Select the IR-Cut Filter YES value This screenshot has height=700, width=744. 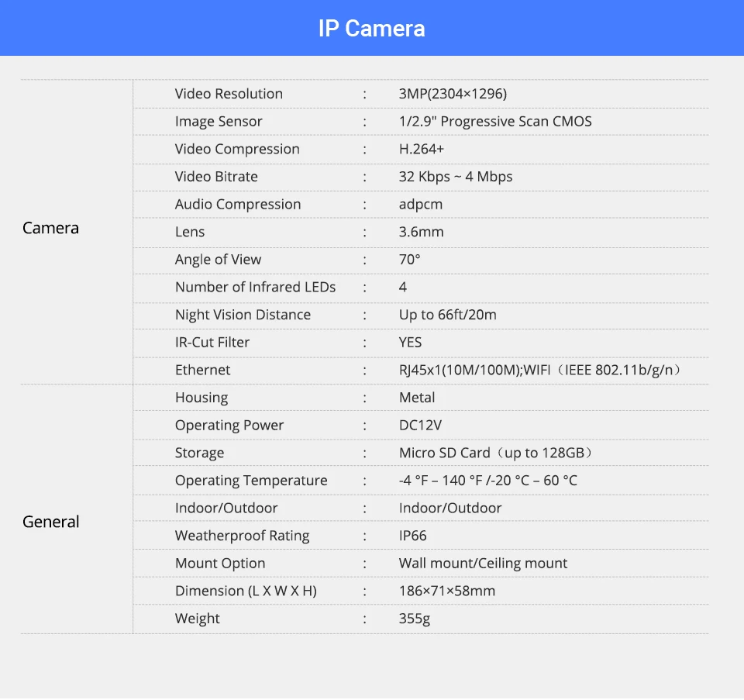click(x=410, y=342)
